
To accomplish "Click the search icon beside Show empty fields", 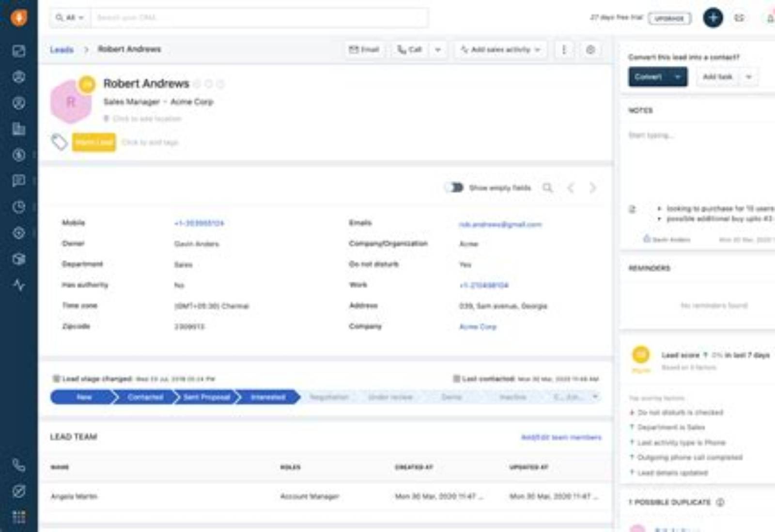I will (x=547, y=187).
